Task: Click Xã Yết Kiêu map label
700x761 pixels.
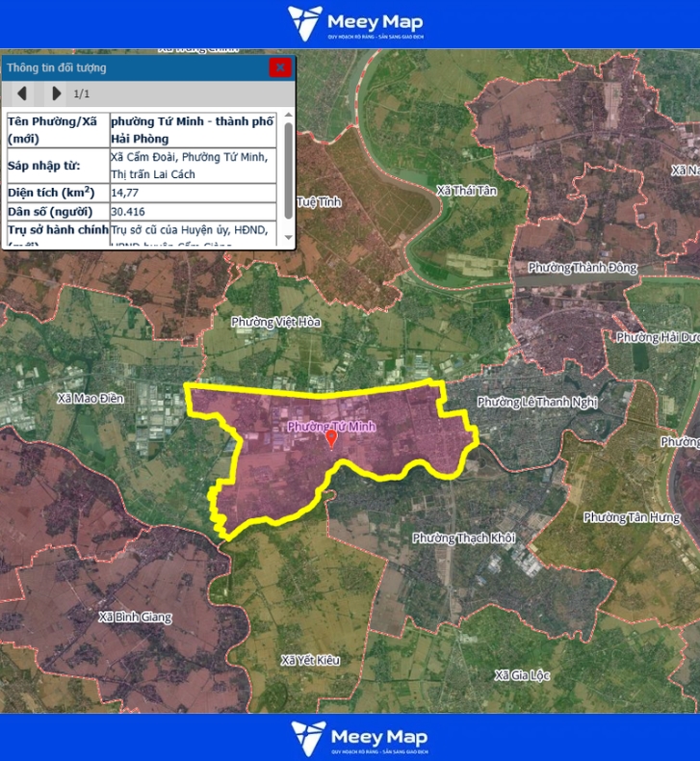Action: [311, 660]
